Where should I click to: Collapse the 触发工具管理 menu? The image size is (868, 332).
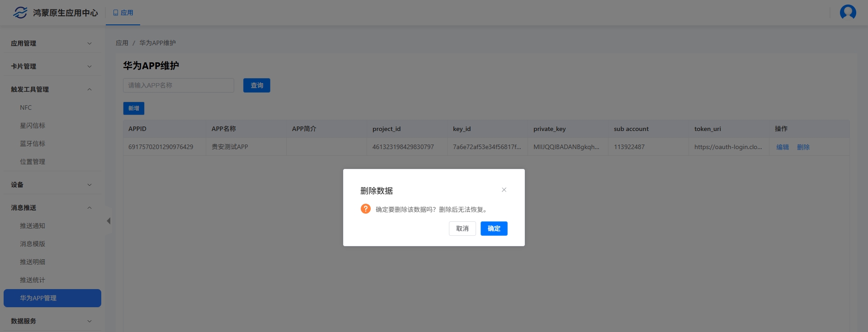click(x=52, y=89)
